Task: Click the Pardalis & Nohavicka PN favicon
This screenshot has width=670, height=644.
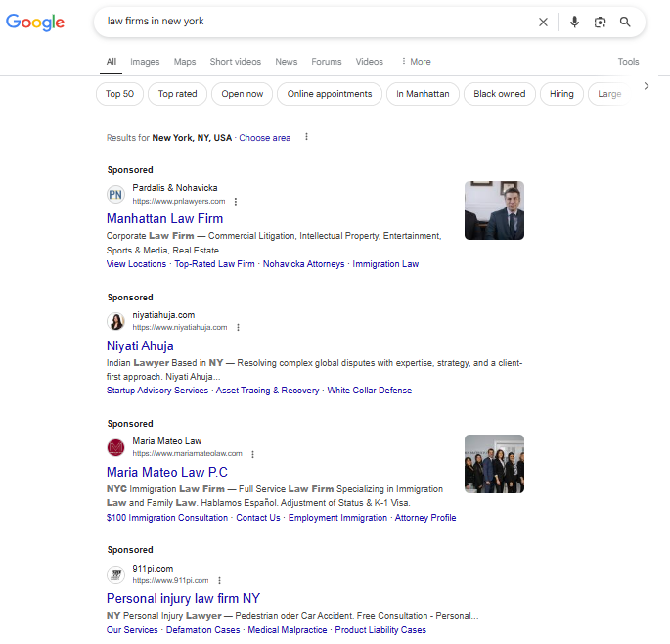Action: point(115,195)
